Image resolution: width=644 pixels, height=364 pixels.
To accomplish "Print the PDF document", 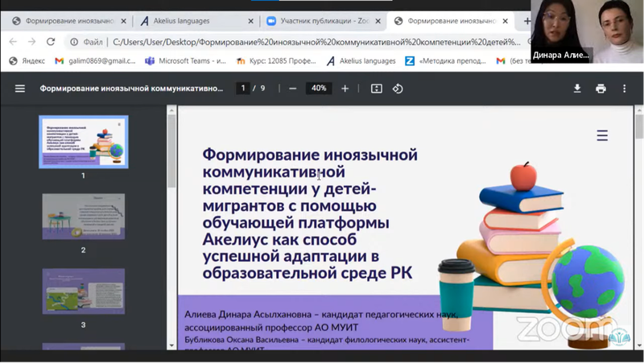I will click(x=601, y=89).
